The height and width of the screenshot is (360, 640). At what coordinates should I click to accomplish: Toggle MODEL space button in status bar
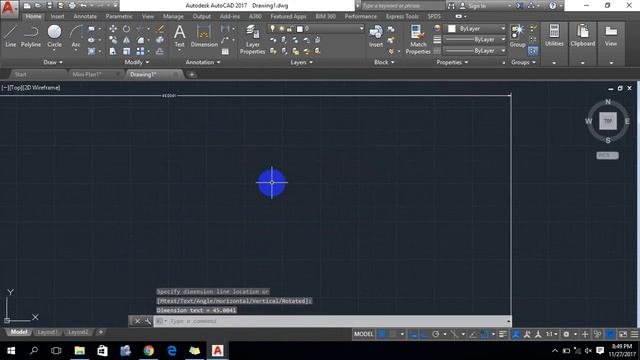[x=363, y=334]
